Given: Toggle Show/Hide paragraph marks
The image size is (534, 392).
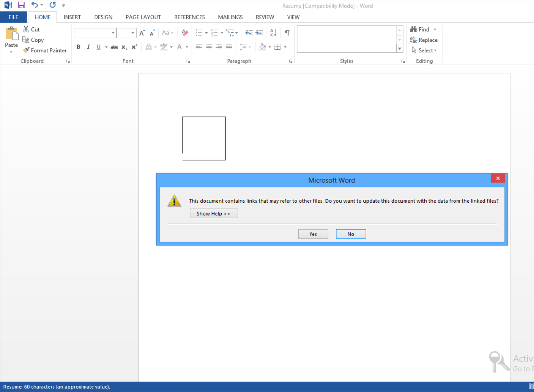Looking at the screenshot, I should pyautogui.click(x=287, y=33).
